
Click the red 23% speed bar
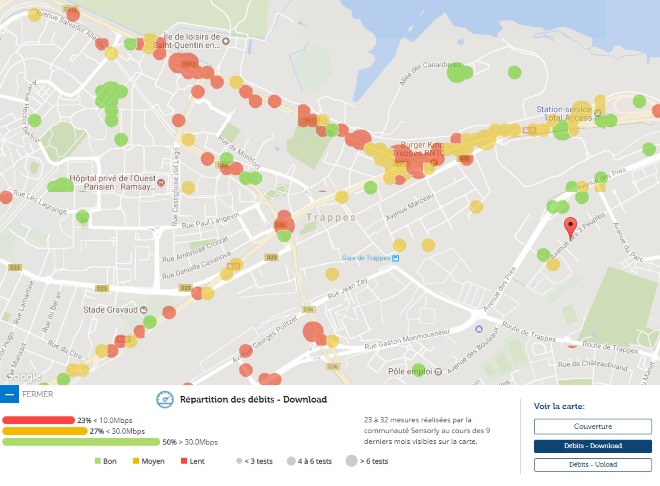click(x=38, y=420)
